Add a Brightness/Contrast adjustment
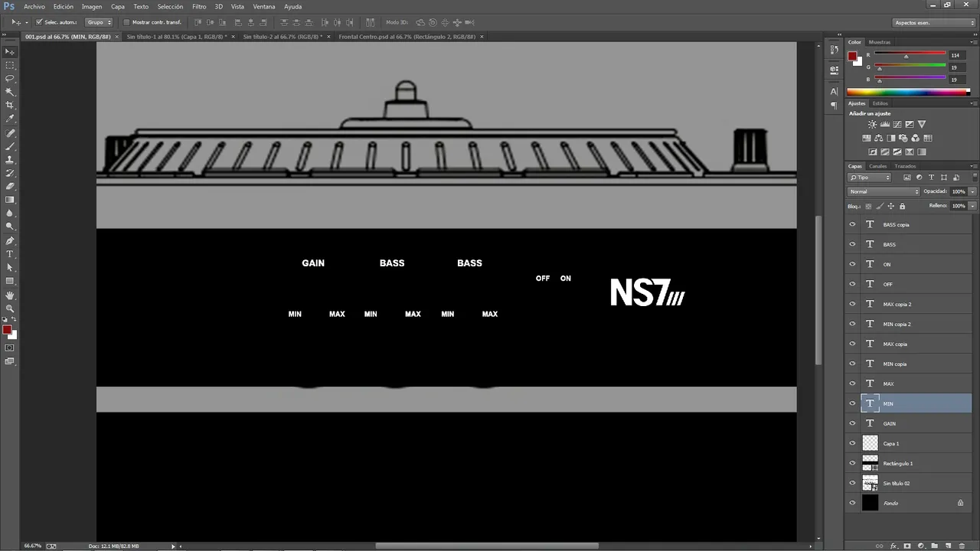This screenshot has width=980, height=551. pyautogui.click(x=872, y=124)
